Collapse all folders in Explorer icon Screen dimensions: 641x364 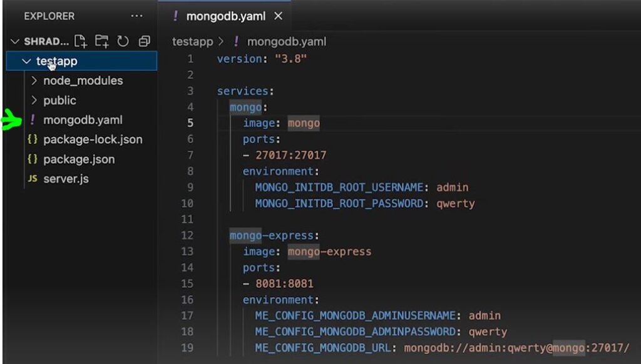pyautogui.click(x=145, y=41)
